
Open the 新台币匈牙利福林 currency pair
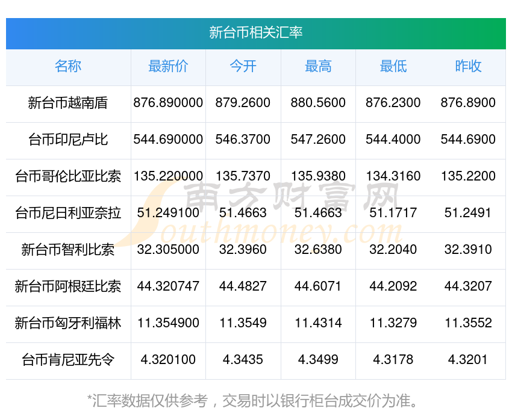click(x=68, y=323)
